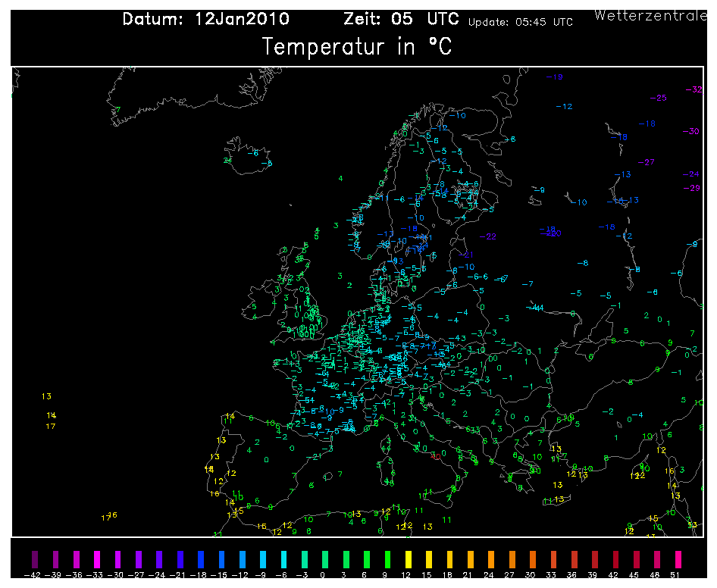The image size is (717, 588).
Task: Select the -29 station reading
Action: (x=691, y=188)
